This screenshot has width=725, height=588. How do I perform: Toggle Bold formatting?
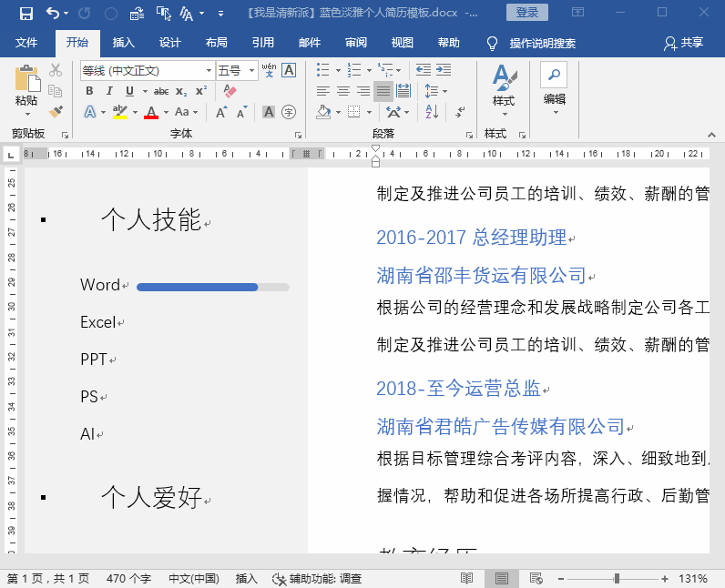click(x=89, y=91)
